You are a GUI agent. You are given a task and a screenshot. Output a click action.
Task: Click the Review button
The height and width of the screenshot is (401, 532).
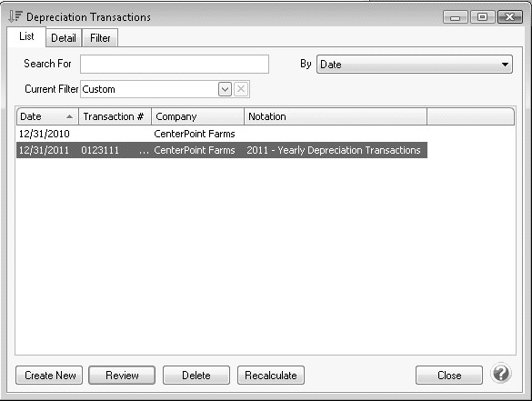pos(122,376)
